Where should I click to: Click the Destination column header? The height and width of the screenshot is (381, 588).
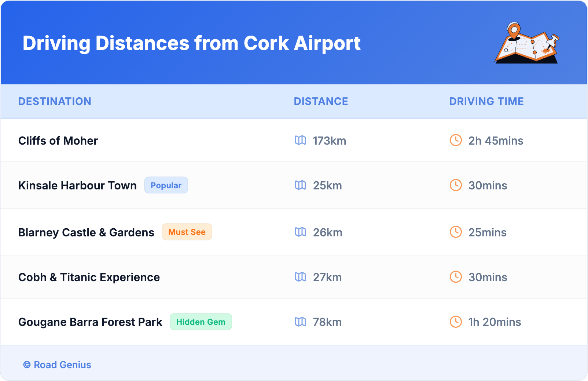click(x=55, y=101)
